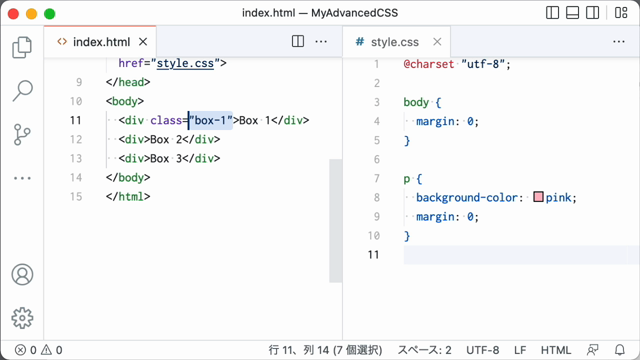The width and height of the screenshot is (640, 360).
Task: Place cursor on empty line 11 in style.css
Action: tap(522, 255)
